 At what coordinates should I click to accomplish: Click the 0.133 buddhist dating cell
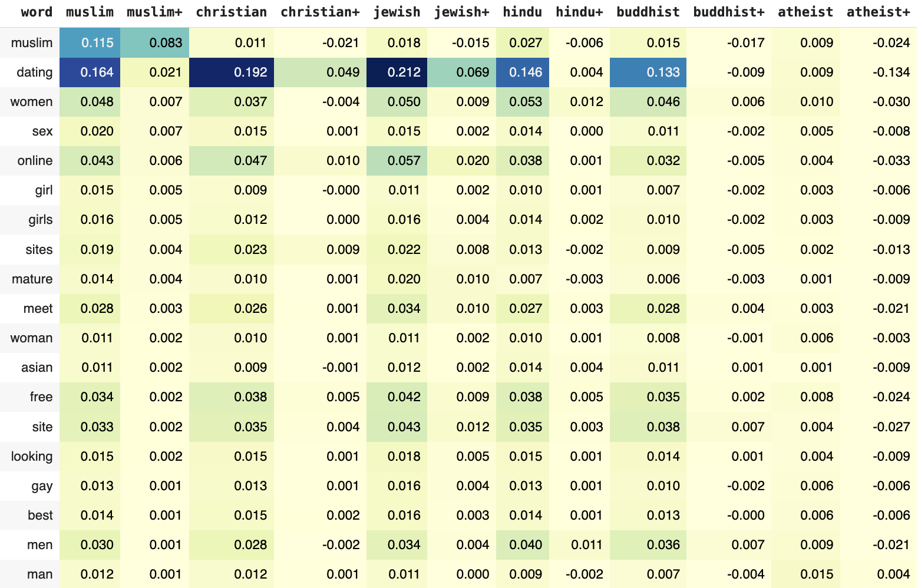pyautogui.click(x=648, y=72)
